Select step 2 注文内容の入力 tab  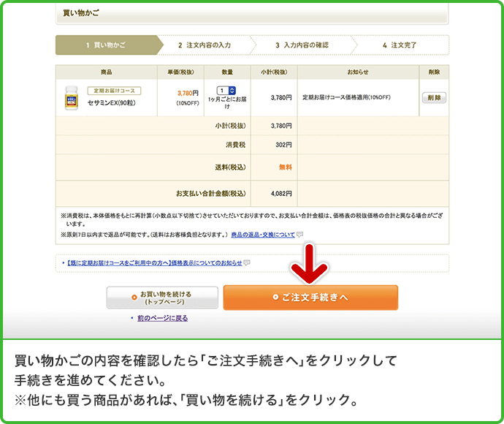click(x=205, y=45)
